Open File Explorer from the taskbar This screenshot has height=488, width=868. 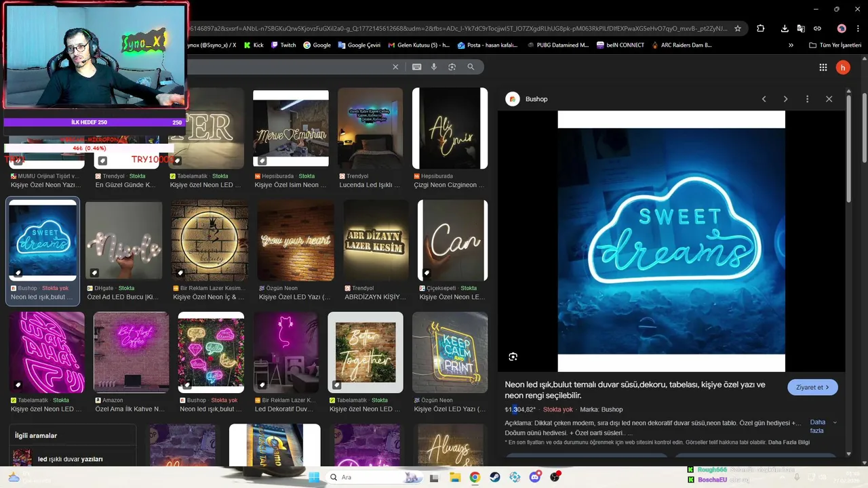pyautogui.click(x=455, y=477)
